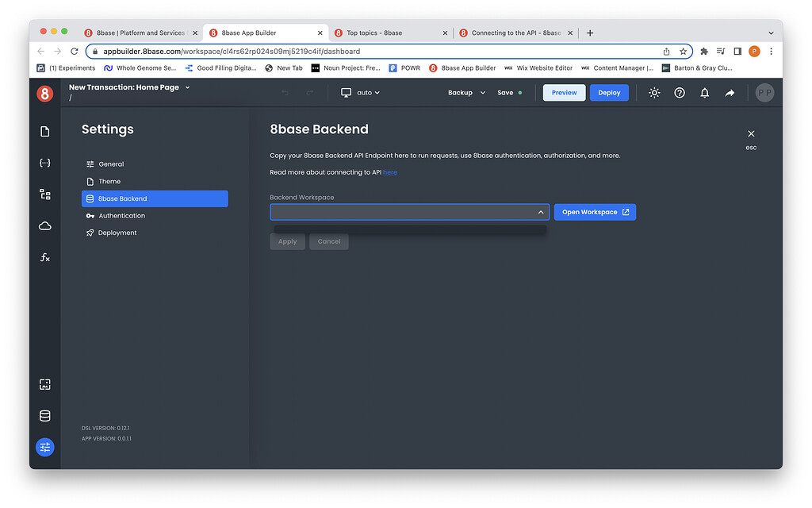Open the functions (fx) sidebar panel

coord(44,256)
